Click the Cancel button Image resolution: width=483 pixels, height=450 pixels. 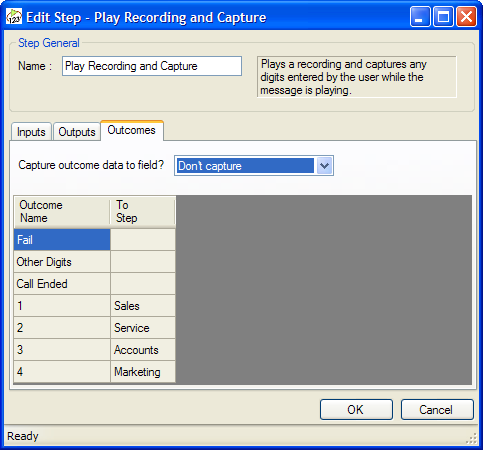[x=437, y=409]
